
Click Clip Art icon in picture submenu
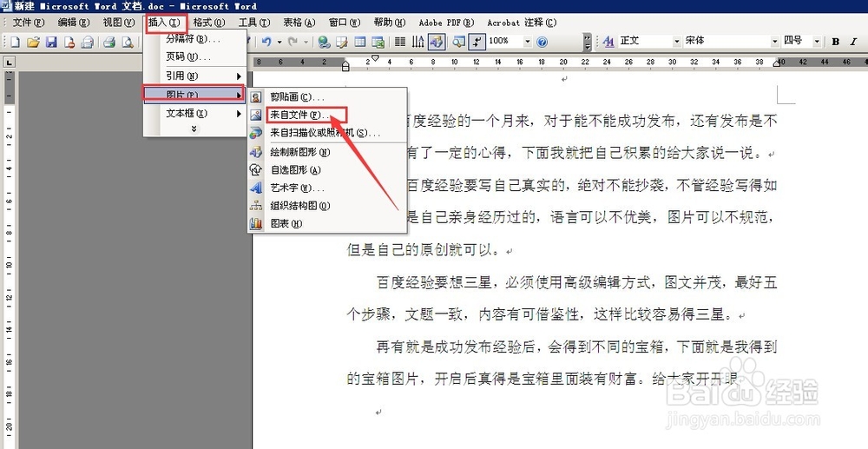256,97
